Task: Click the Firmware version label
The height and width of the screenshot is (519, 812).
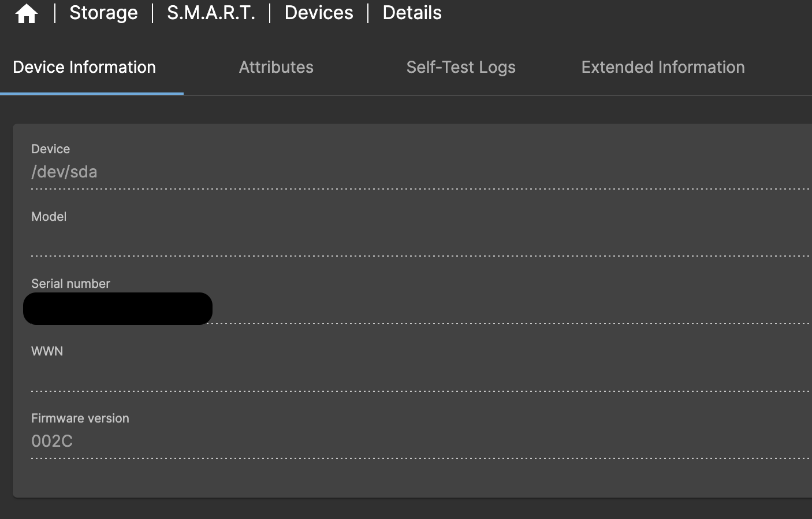Action: point(80,418)
